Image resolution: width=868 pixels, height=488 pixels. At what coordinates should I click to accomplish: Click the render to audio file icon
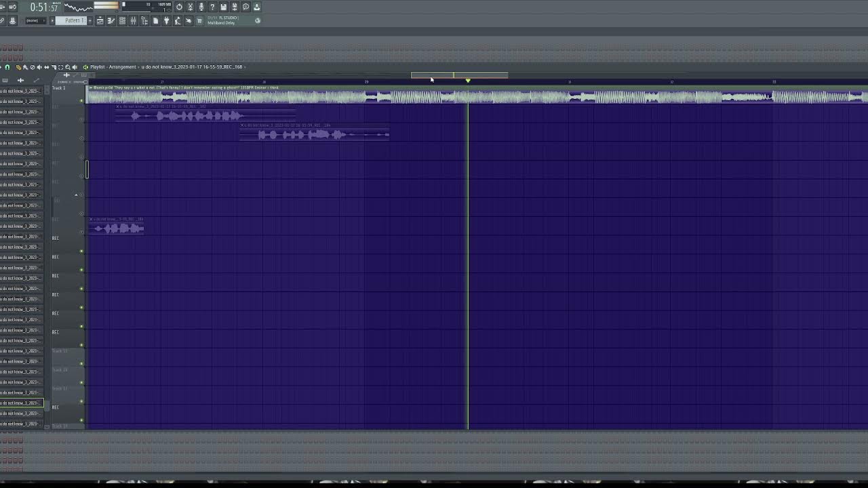(x=235, y=7)
